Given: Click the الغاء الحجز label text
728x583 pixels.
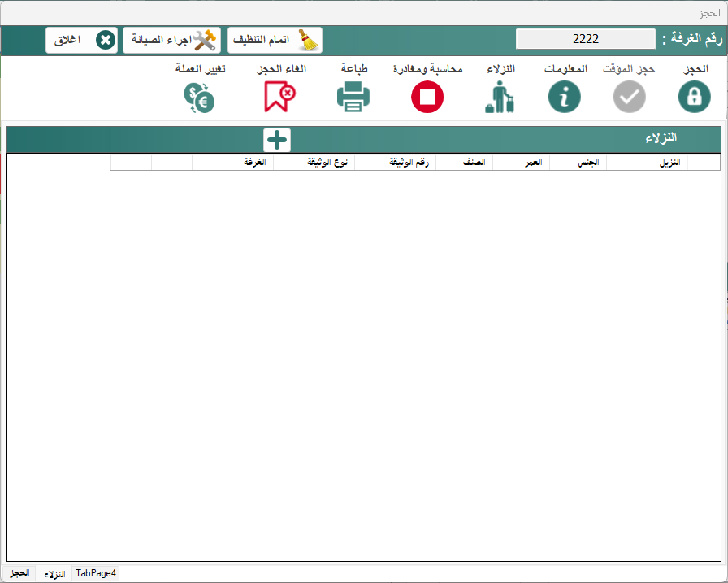Looking at the screenshot, I should [281, 69].
